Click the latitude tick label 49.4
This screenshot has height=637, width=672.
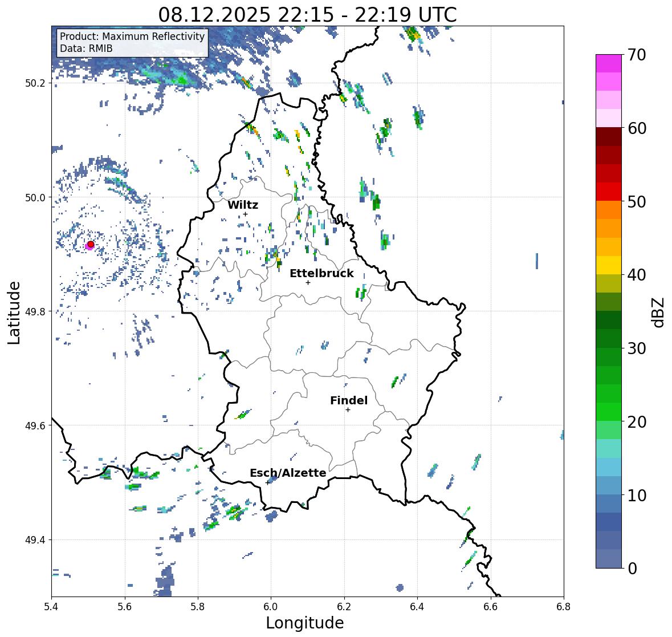tap(35, 540)
